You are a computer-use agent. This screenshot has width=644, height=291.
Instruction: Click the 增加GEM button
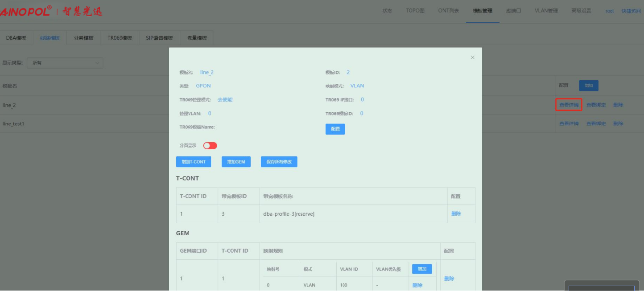click(236, 162)
